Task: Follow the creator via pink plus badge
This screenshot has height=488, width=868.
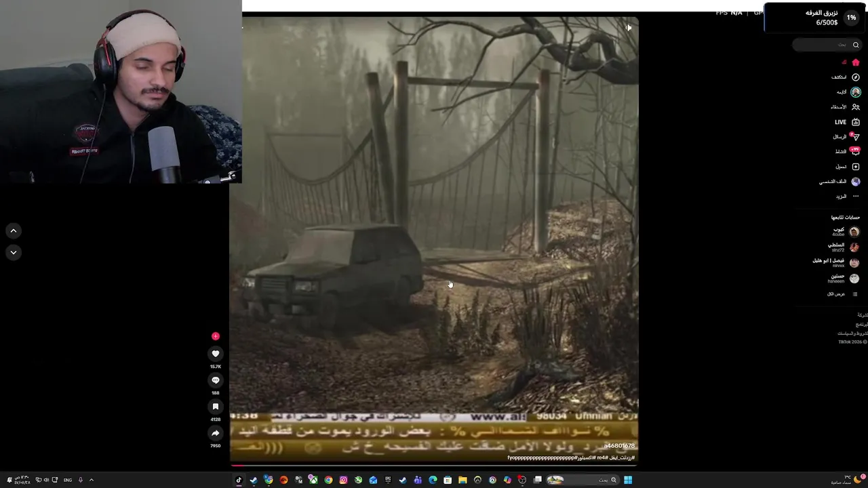Action: tap(216, 336)
